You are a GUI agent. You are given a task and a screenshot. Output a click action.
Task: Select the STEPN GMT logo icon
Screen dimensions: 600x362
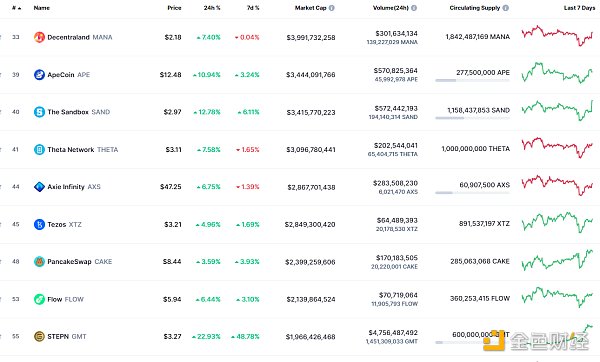pos(39,336)
